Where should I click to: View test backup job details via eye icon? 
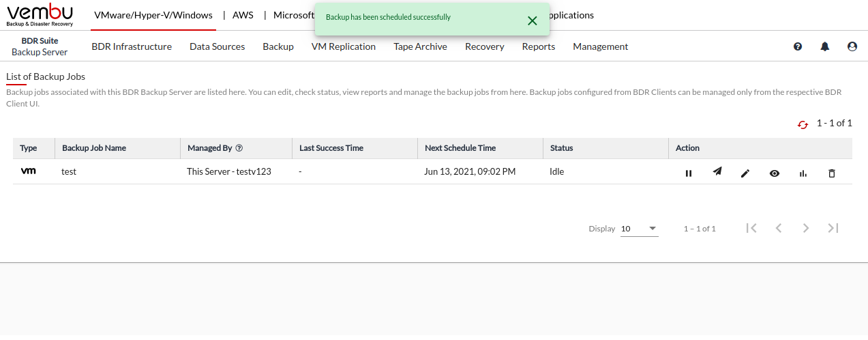[775, 173]
